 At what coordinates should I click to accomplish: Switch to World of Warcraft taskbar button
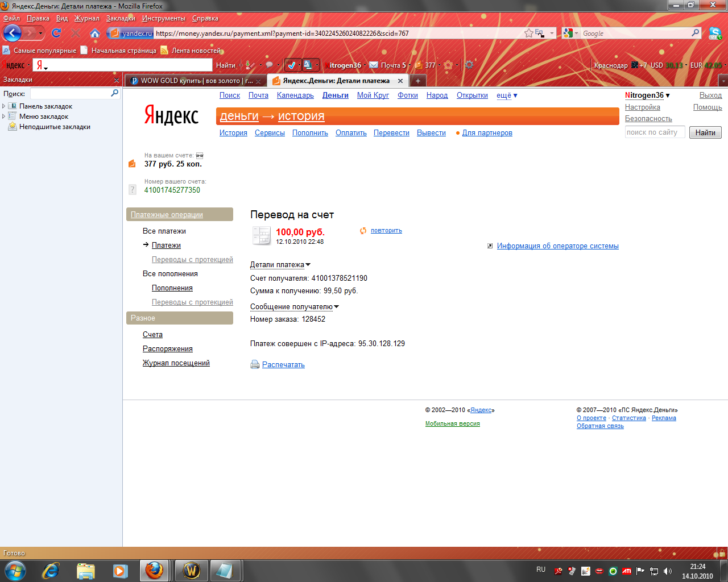[x=192, y=571]
